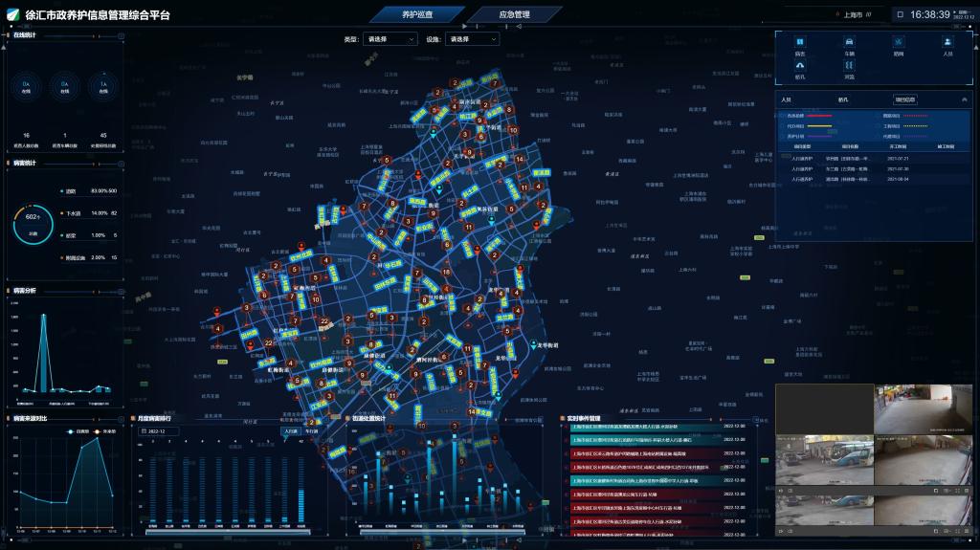
Task: Click the fullscreen square icon beside the clock
Action: point(900,14)
